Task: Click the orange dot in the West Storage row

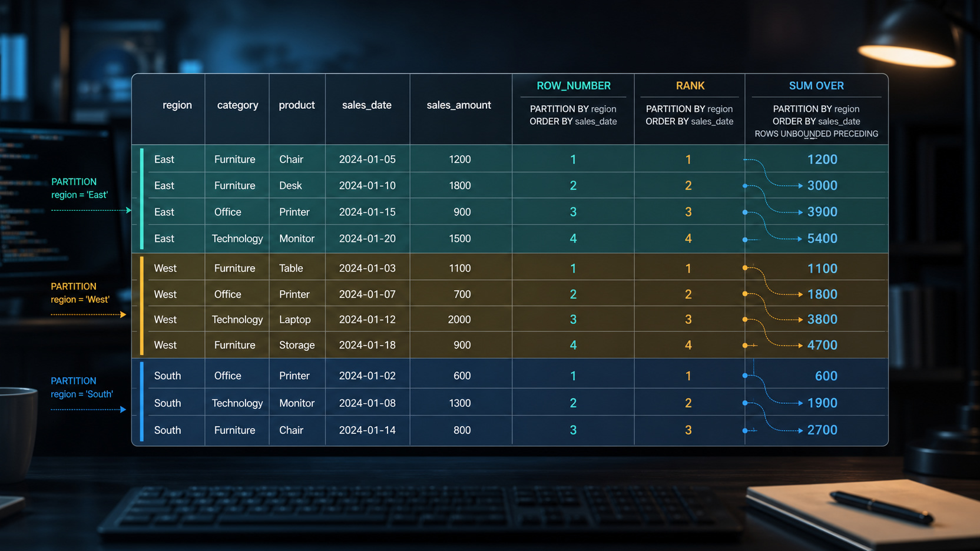Action: point(745,346)
